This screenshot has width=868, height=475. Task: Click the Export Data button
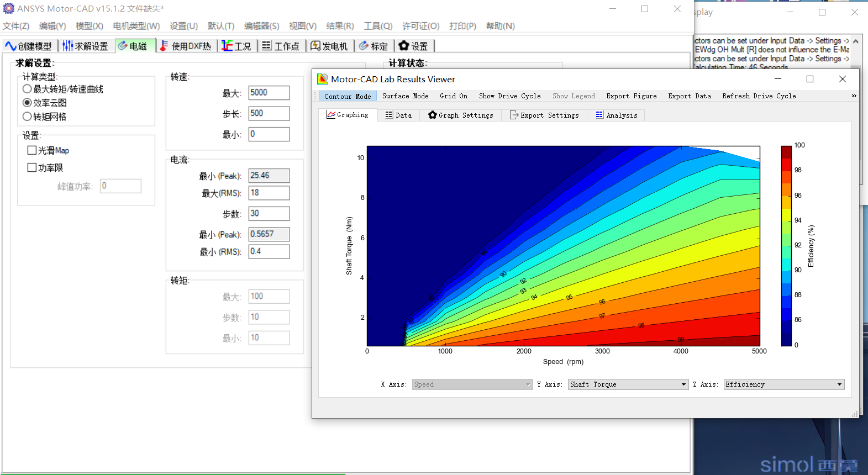pyautogui.click(x=689, y=96)
